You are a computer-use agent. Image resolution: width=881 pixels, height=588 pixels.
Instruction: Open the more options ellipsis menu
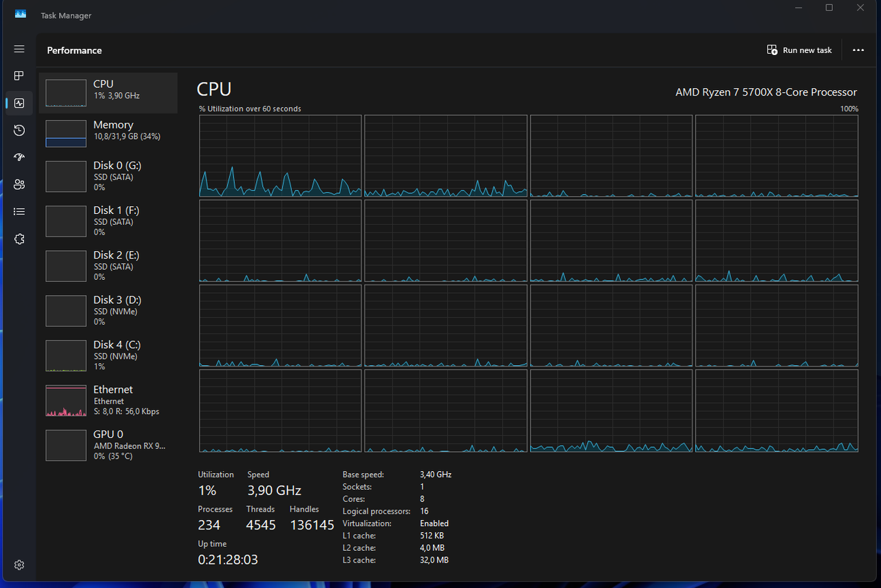click(x=858, y=50)
